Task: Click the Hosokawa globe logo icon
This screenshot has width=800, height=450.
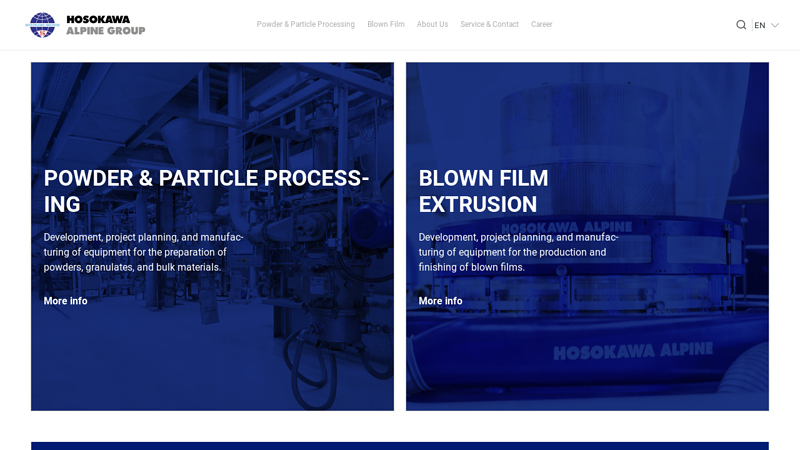Action: point(42,25)
